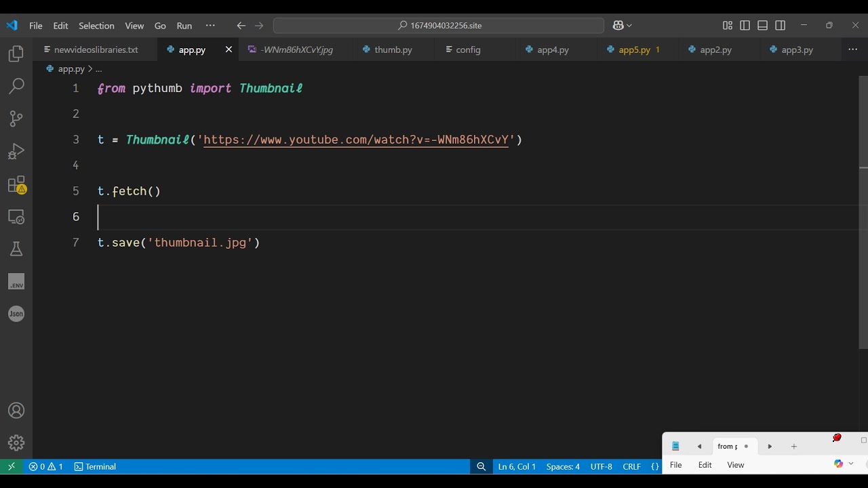
Task: Open the Explorer view in activity bar
Action: pyautogui.click(x=16, y=54)
